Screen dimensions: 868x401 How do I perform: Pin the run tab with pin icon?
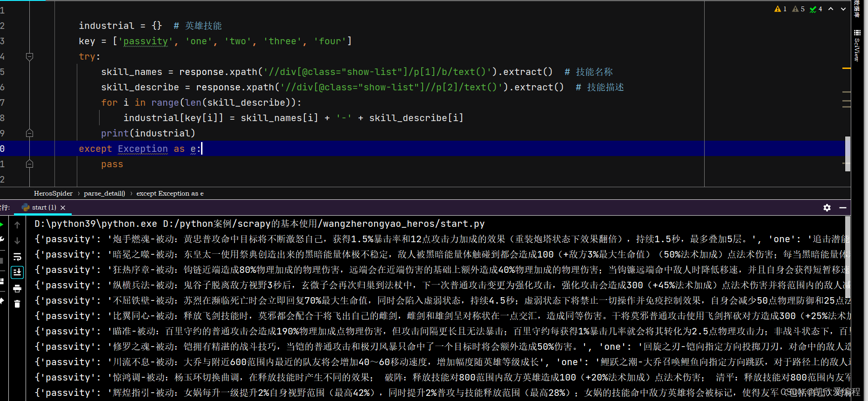coord(1,301)
